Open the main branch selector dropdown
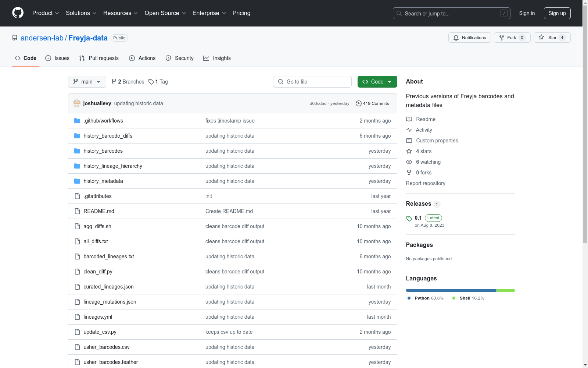The image size is (588, 368). click(x=87, y=82)
